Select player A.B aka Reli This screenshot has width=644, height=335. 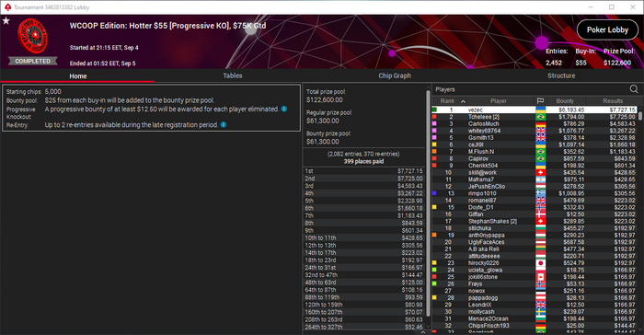[x=483, y=249]
